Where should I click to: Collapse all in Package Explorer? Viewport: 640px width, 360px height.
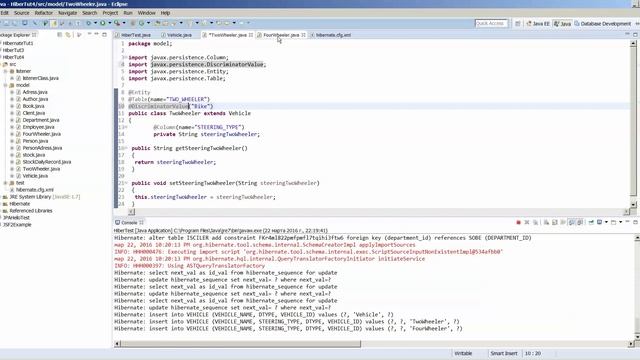pos(60,35)
